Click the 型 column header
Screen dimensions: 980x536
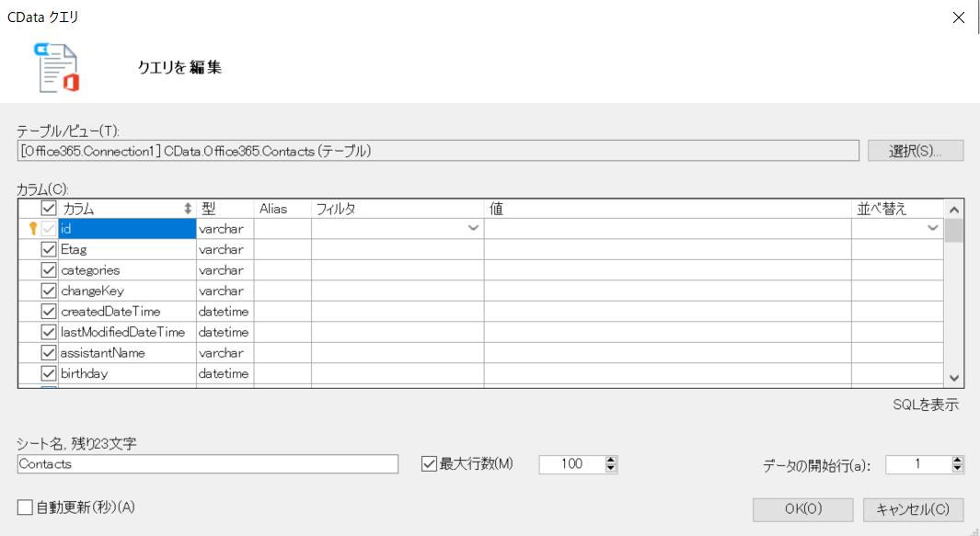click(x=225, y=209)
